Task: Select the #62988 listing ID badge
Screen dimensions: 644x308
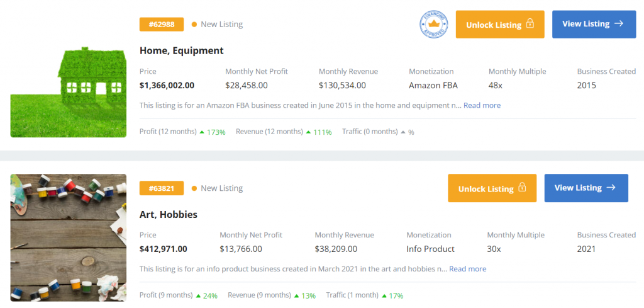Action: click(x=162, y=25)
